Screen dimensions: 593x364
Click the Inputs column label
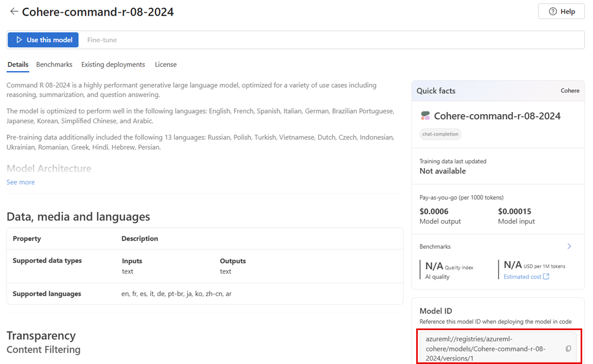pos(132,261)
